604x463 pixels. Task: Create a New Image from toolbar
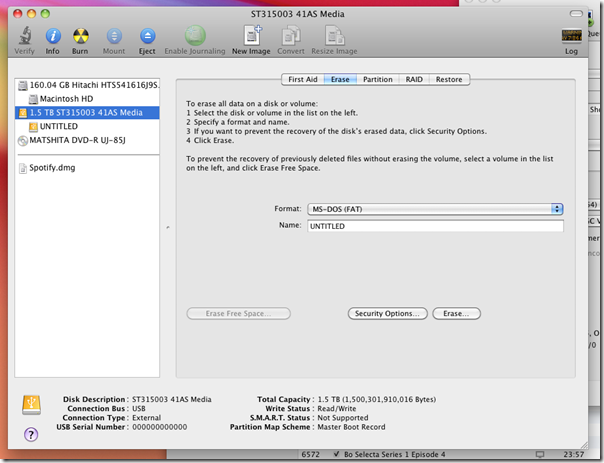252,35
